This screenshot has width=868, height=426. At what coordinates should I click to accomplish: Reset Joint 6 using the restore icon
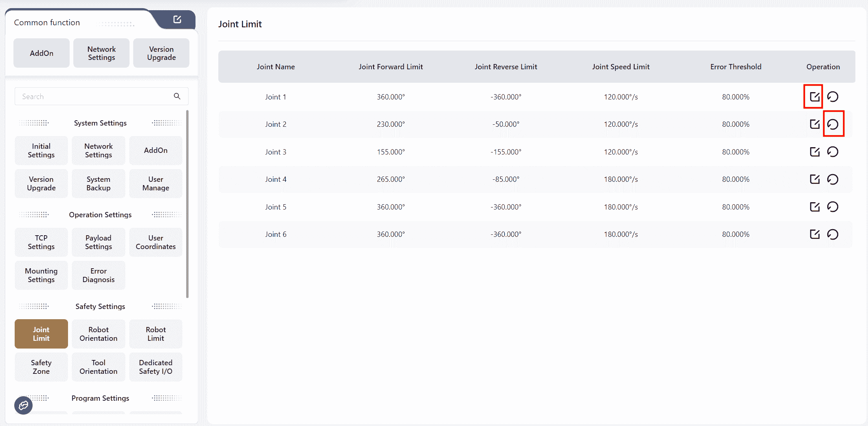coord(833,234)
